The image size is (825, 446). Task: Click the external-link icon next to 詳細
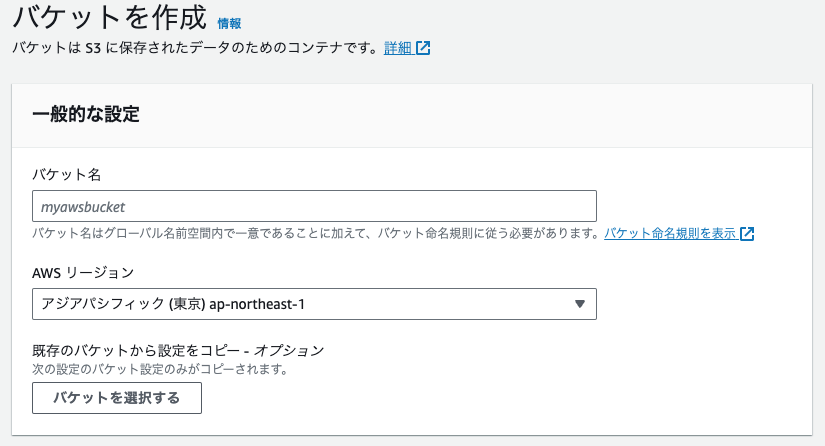point(423,48)
